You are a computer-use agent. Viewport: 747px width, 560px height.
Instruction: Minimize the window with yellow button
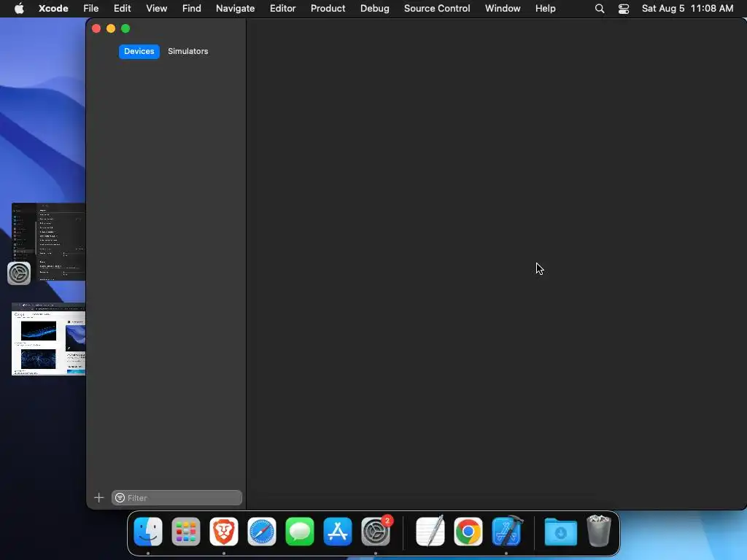point(111,28)
